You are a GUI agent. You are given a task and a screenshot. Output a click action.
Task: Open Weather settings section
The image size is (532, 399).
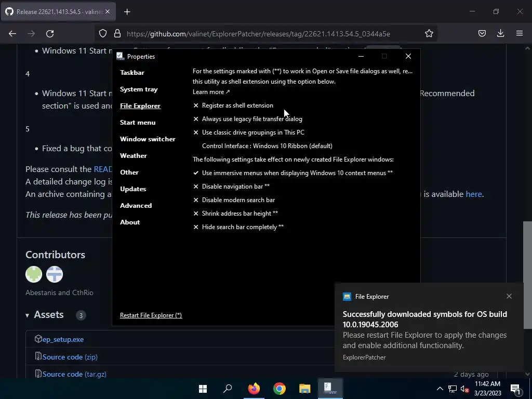click(x=134, y=156)
